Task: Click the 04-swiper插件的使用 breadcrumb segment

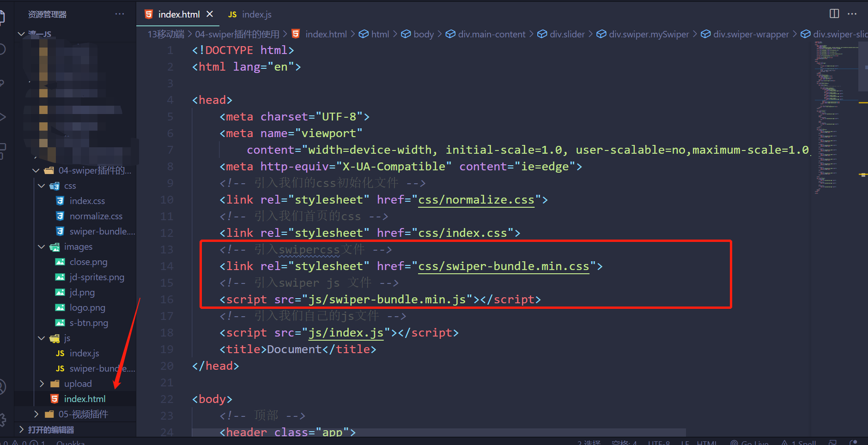Action: 237,34
